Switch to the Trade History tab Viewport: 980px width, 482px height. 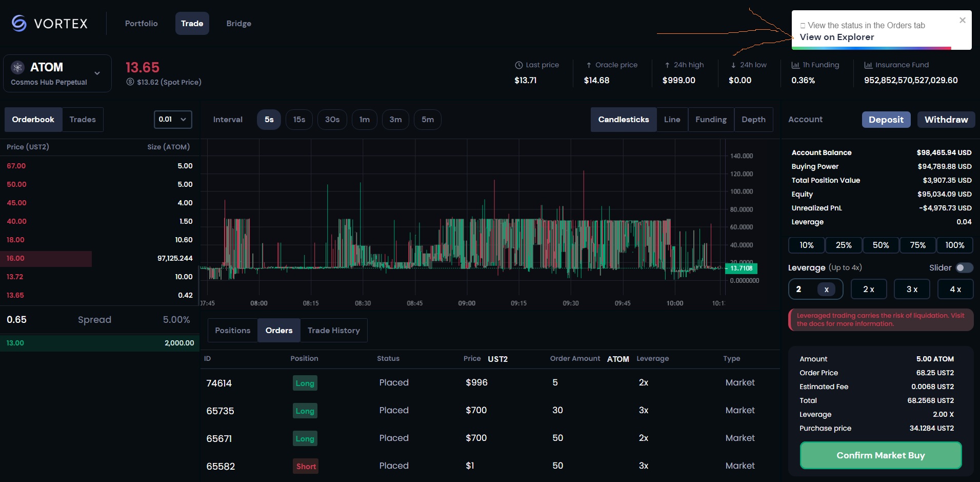[333, 331]
